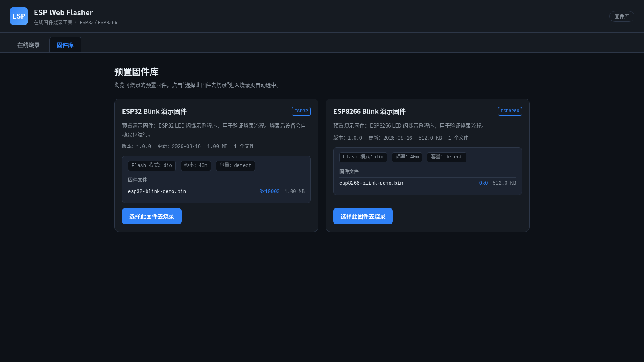Click ESP32 Blink 演示固件 card title
Image resolution: width=644 pixels, height=362 pixels.
(x=154, y=111)
